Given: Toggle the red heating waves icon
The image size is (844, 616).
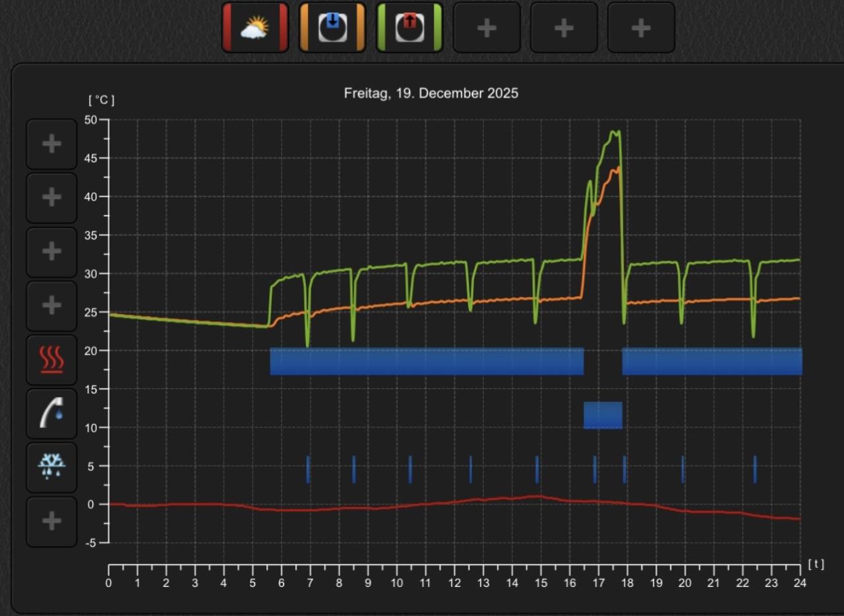Looking at the screenshot, I should tap(51, 359).
